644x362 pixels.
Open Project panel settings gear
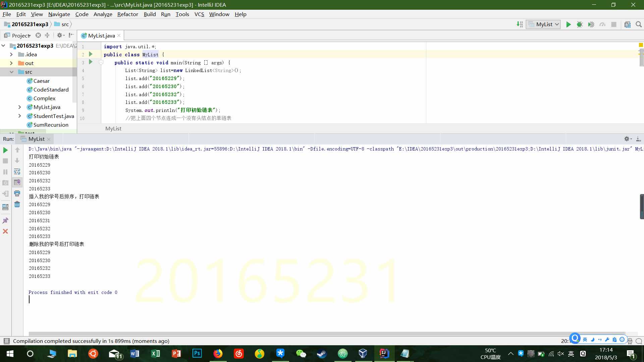tap(60, 35)
